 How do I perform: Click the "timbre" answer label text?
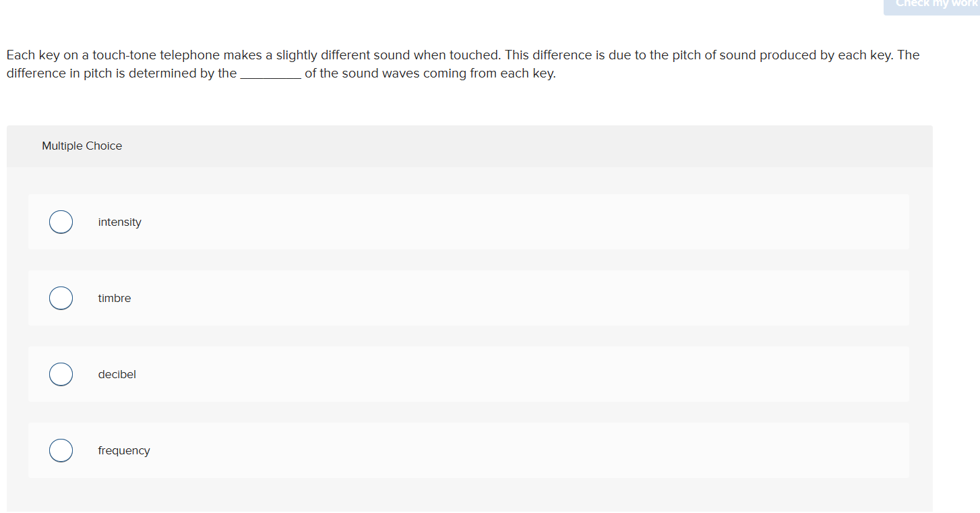tap(115, 299)
